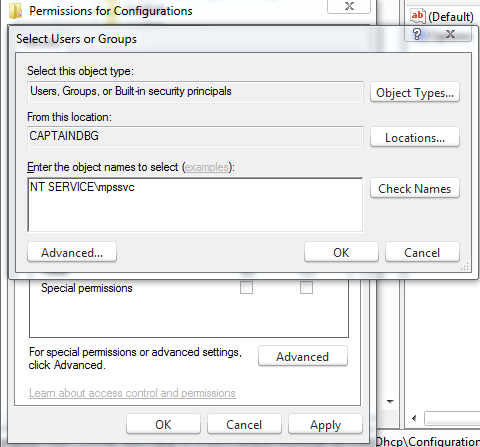Check Deny for Special permissions
Viewport: 480px width, 447px height.
pyautogui.click(x=306, y=287)
